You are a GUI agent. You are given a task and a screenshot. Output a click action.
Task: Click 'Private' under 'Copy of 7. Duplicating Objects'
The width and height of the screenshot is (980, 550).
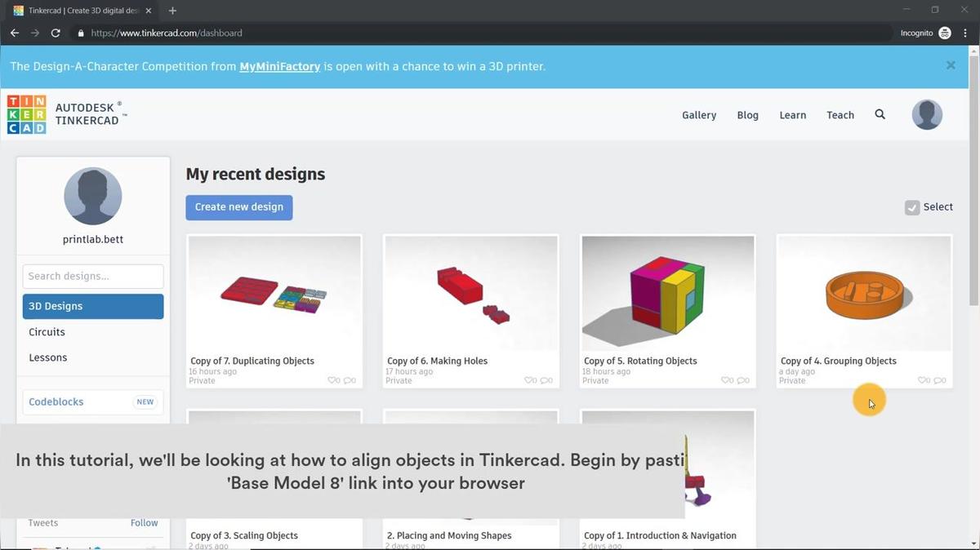pyautogui.click(x=203, y=380)
